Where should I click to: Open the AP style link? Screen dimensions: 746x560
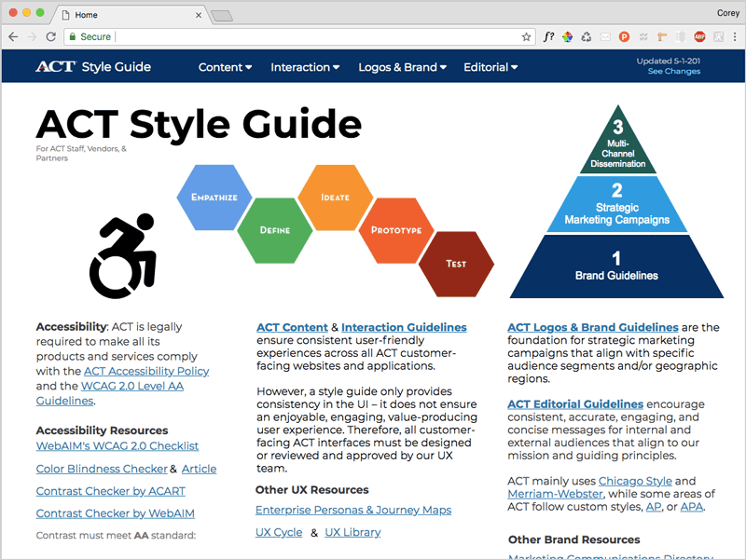click(654, 507)
